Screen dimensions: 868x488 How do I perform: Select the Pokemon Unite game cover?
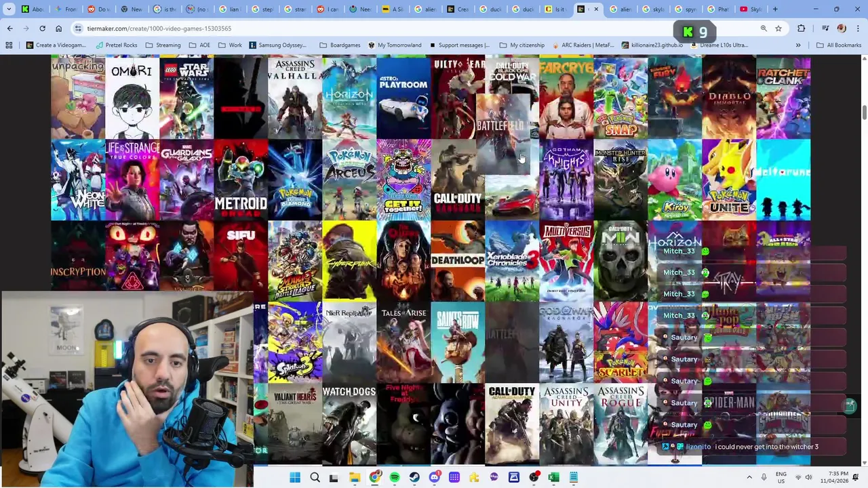(729, 180)
